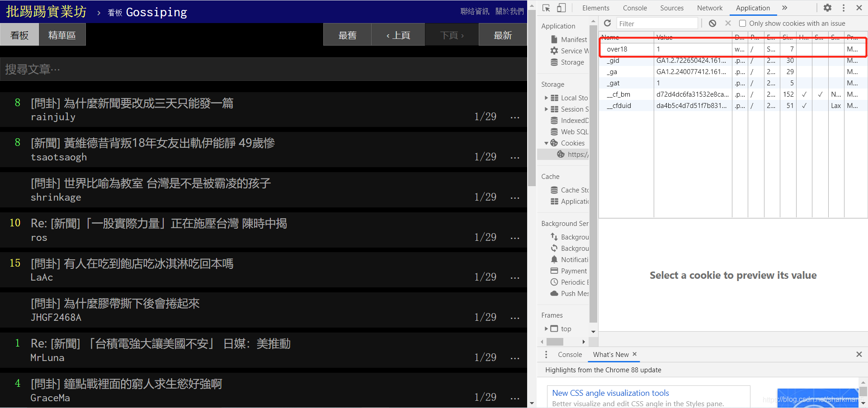Viewport: 868px width, 408px height.
Task: Open 聯絡資訊 link
Action: pos(475,11)
